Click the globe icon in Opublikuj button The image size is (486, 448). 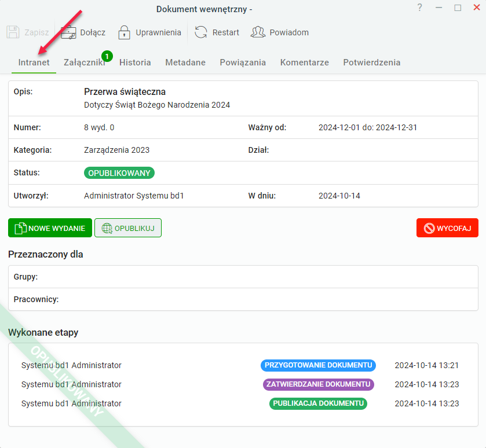coord(107,228)
